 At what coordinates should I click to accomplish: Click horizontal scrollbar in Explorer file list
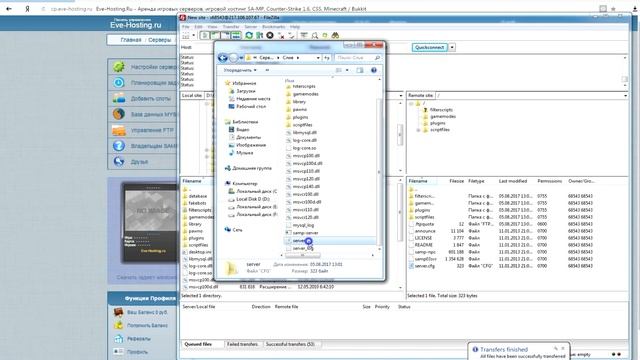[x=302, y=256]
